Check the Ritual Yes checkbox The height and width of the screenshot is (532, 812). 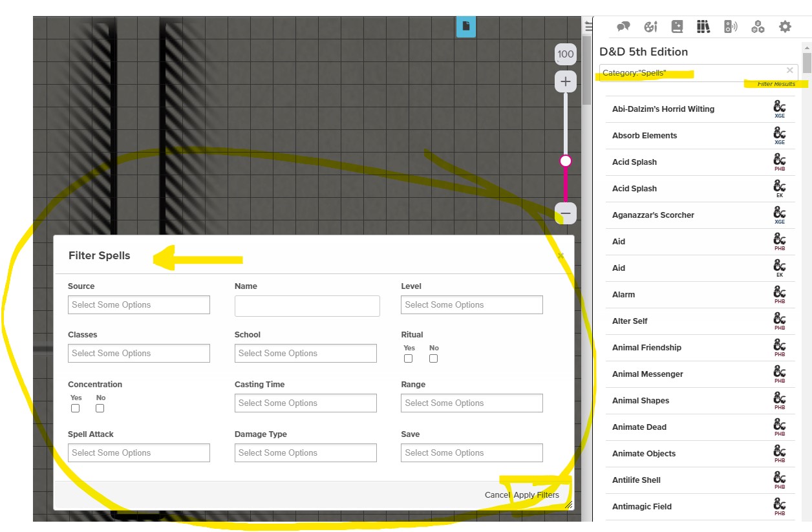pyautogui.click(x=409, y=358)
